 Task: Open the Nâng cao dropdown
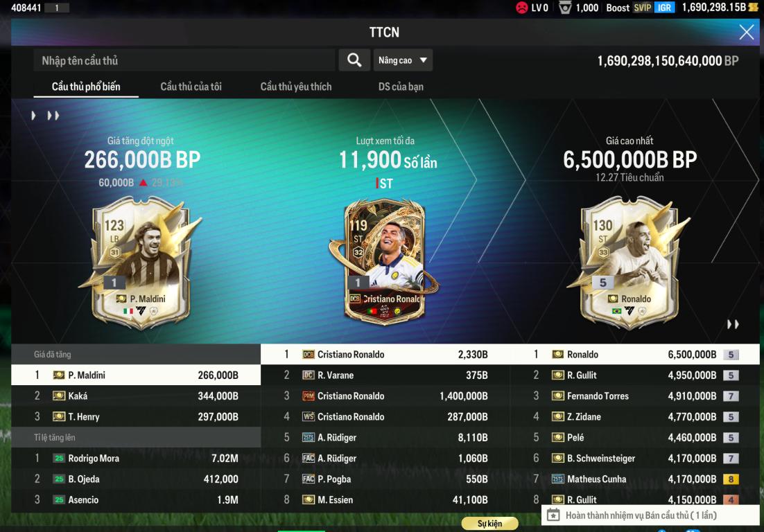(x=403, y=60)
